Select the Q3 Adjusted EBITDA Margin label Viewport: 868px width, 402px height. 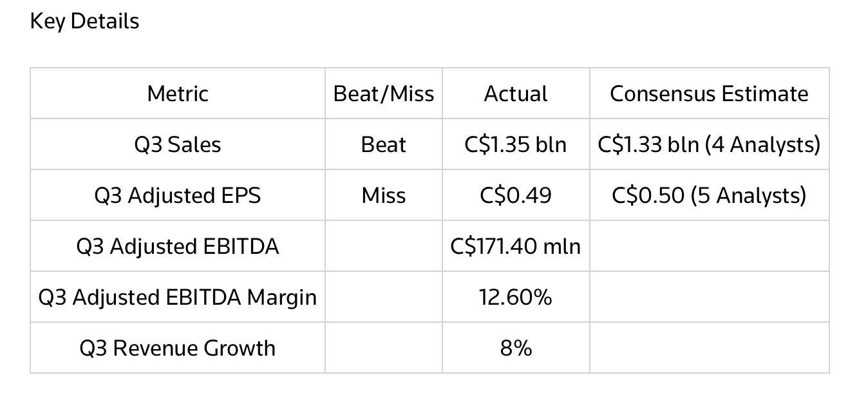pyautogui.click(x=178, y=297)
